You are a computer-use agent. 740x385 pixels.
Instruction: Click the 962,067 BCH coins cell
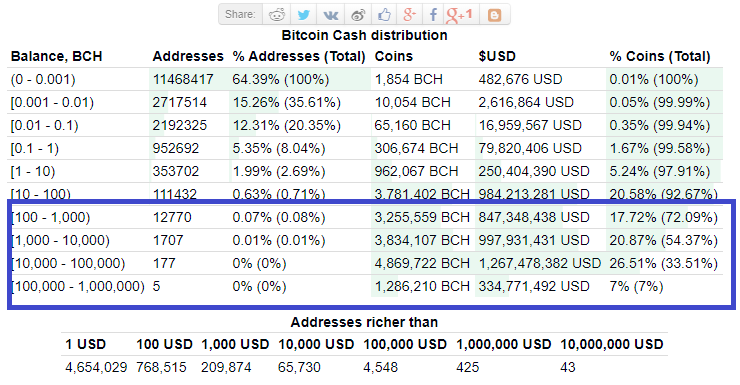(x=416, y=171)
